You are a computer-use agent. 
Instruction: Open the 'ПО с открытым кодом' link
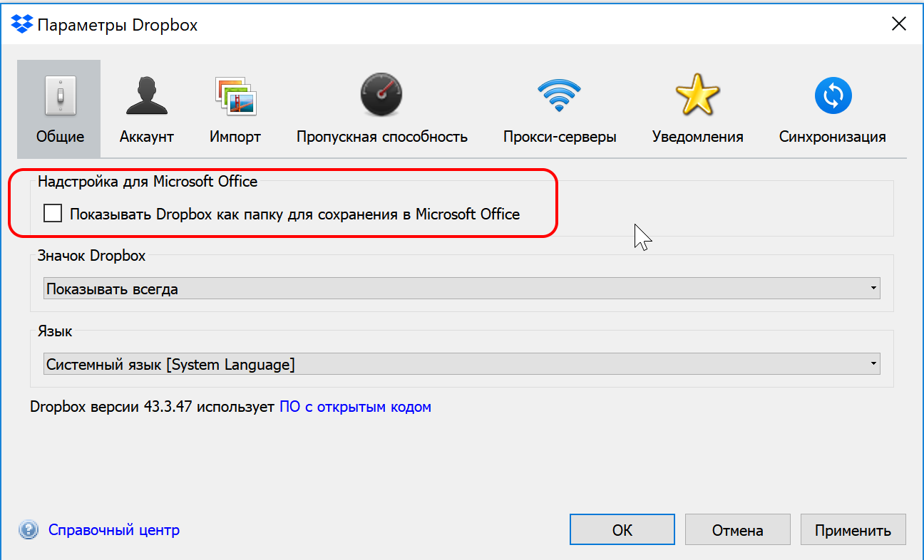354,406
